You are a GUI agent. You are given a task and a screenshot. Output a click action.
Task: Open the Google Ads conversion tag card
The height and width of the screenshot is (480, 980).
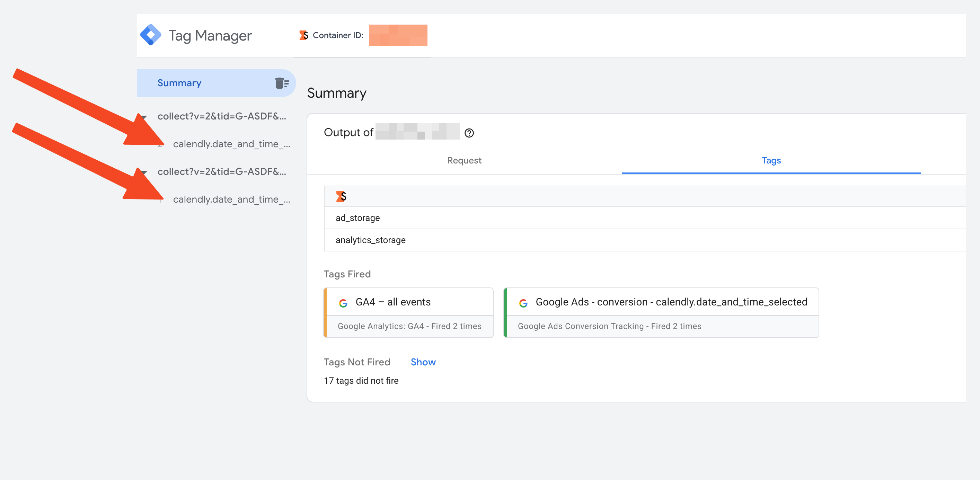[662, 313]
